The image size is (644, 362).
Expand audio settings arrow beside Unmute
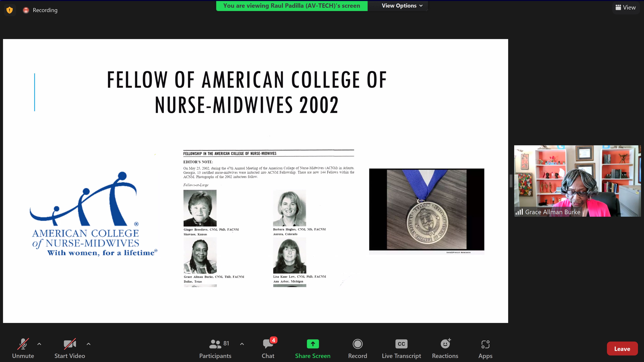click(x=39, y=344)
